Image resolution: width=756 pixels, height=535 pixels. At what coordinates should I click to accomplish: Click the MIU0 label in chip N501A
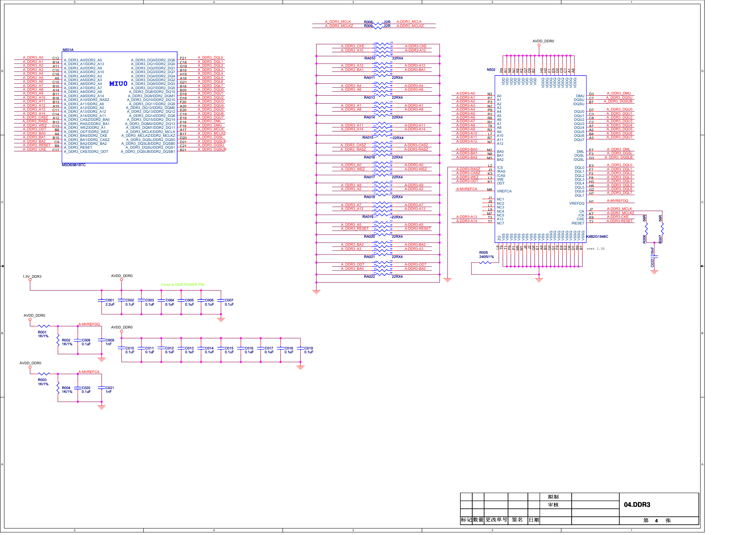click(118, 84)
